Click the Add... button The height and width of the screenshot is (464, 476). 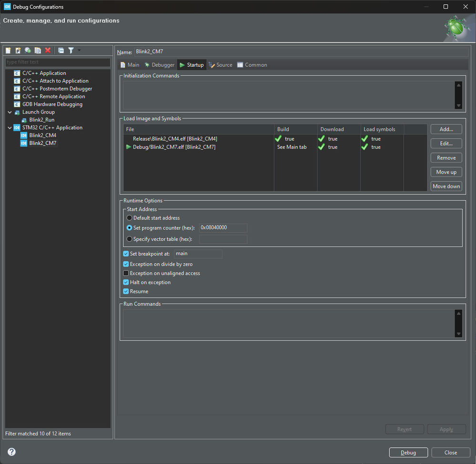446,129
